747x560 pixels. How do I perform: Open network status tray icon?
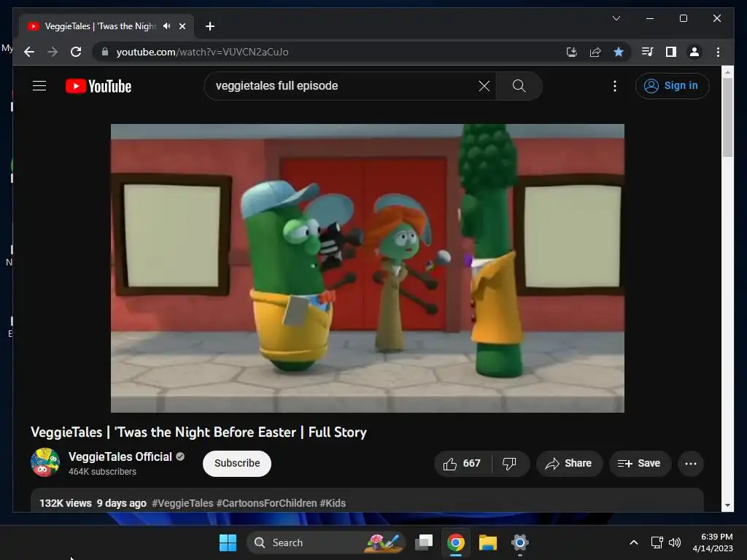click(657, 542)
